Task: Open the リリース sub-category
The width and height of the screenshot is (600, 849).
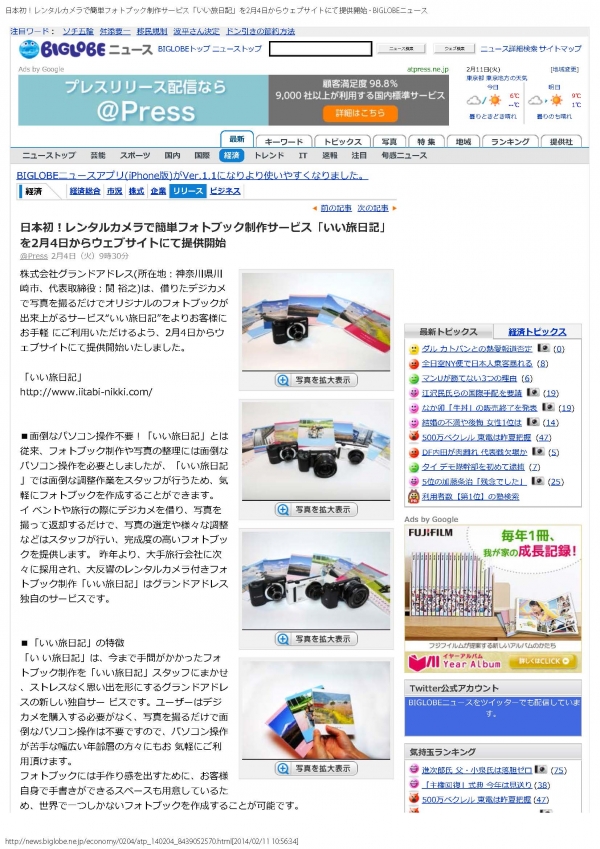Action: point(188,191)
